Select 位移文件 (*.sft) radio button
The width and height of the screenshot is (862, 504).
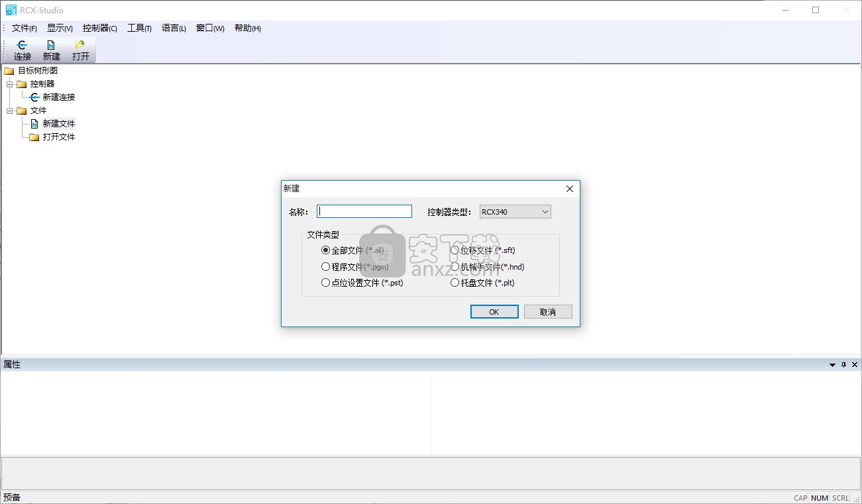pos(455,250)
